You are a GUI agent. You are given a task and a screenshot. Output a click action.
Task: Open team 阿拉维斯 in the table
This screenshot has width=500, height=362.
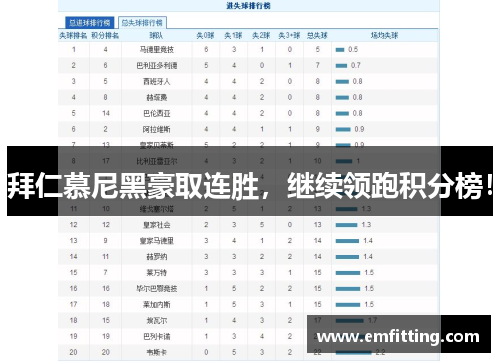tap(156, 129)
